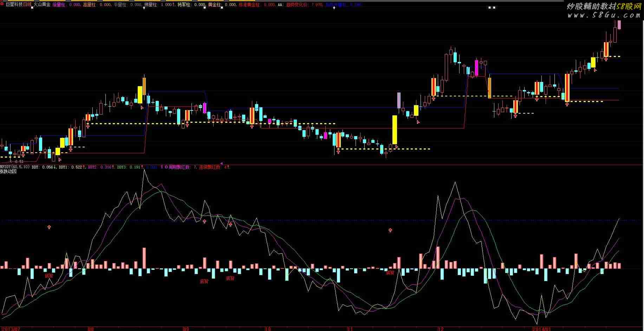
Task: Click the 12 month marker on the time axis
Action: 441,329
